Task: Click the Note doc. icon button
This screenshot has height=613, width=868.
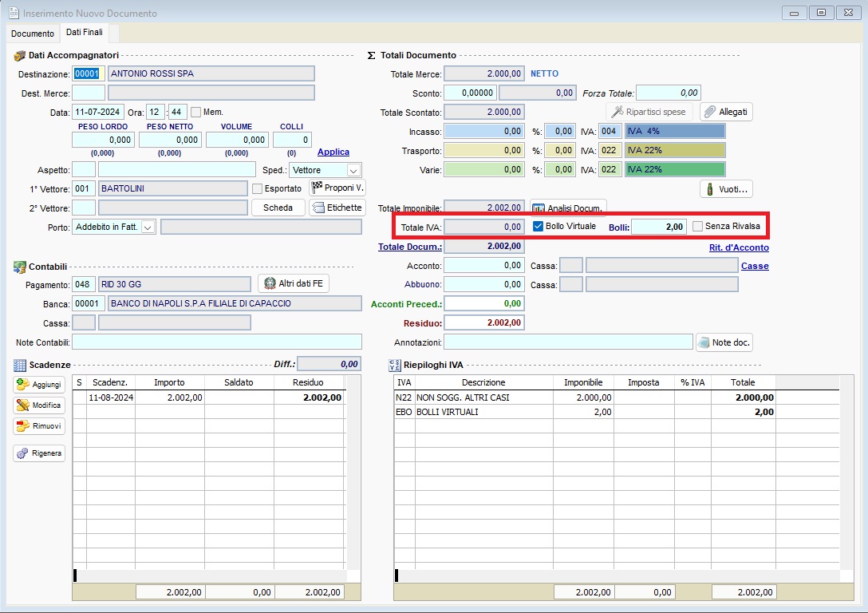Action: coord(724,342)
